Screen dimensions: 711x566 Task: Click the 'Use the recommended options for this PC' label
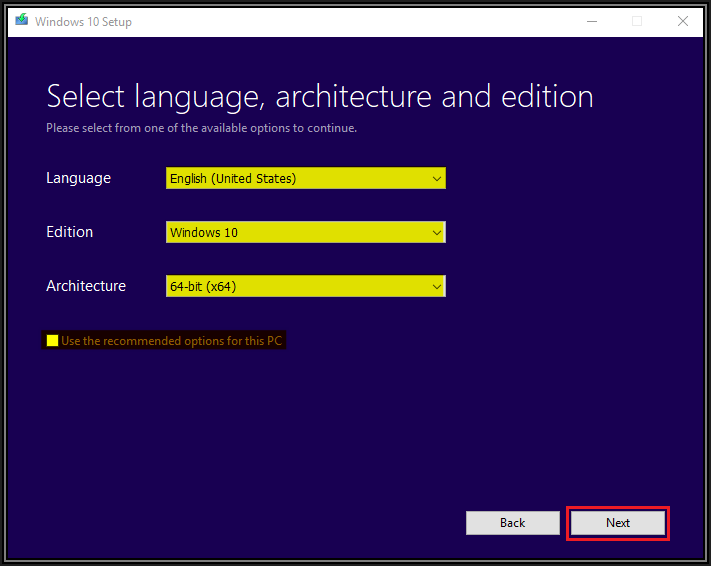click(171, 341)
